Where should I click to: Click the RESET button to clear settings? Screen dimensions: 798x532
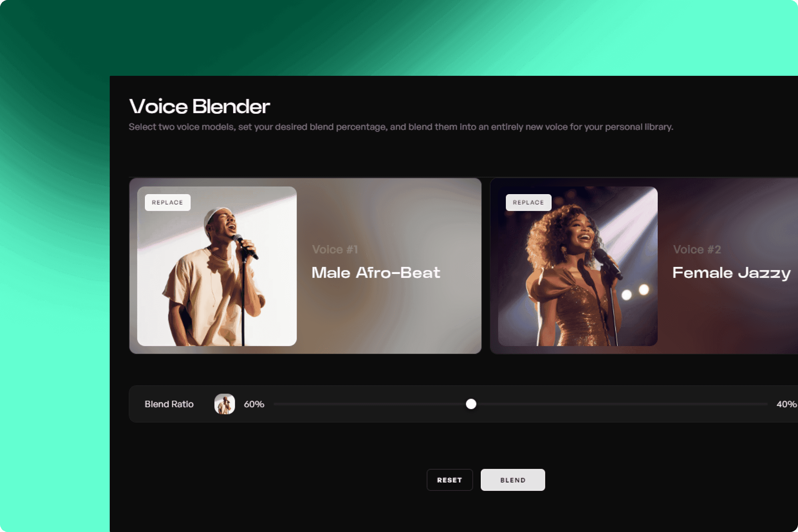pyautogui.click(x=449, y=480)
